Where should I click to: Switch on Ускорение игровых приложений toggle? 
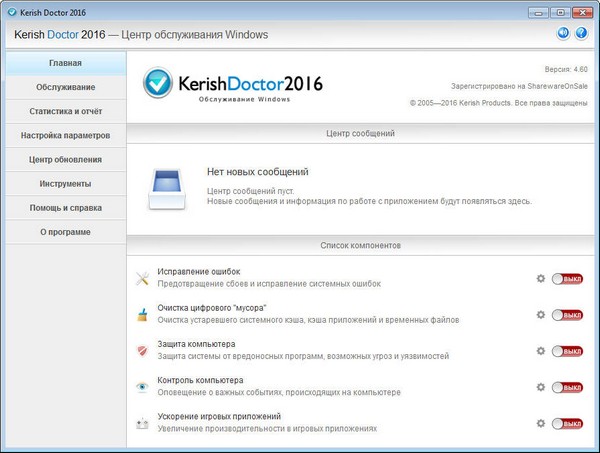click(567, 424)
